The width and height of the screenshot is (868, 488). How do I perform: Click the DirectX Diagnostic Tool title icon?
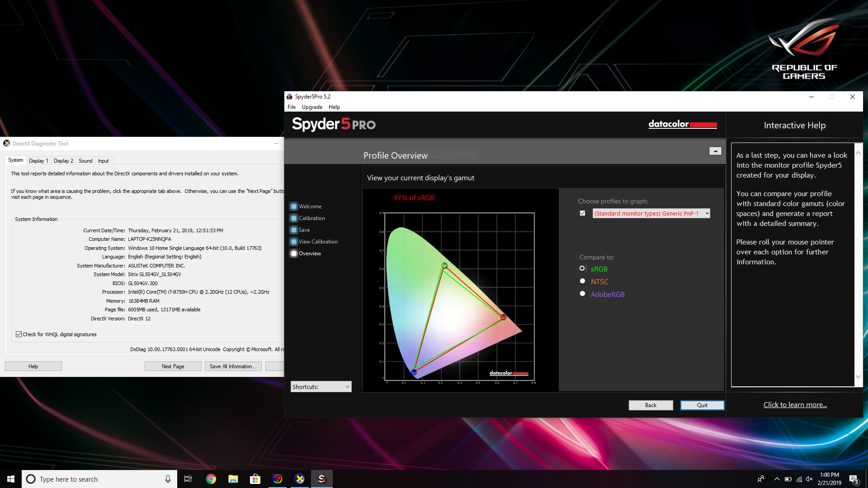pyautogui.click(x=7, y=143)
